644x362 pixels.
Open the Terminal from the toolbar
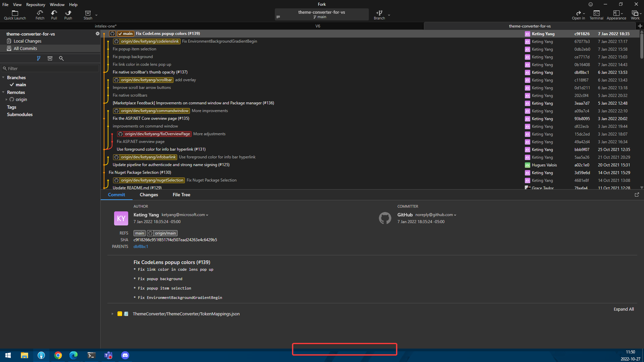pyautogui.click(x=596, y=15)
